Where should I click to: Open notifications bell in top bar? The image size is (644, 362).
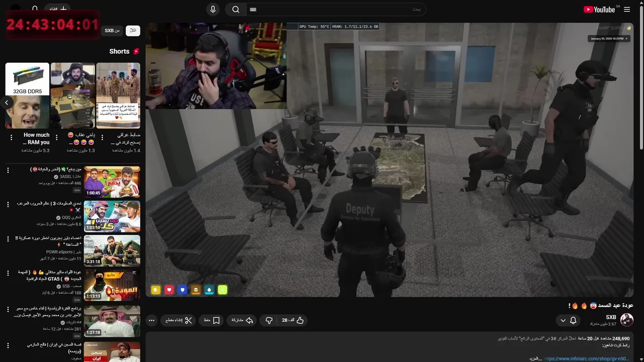tap(35, 9)
